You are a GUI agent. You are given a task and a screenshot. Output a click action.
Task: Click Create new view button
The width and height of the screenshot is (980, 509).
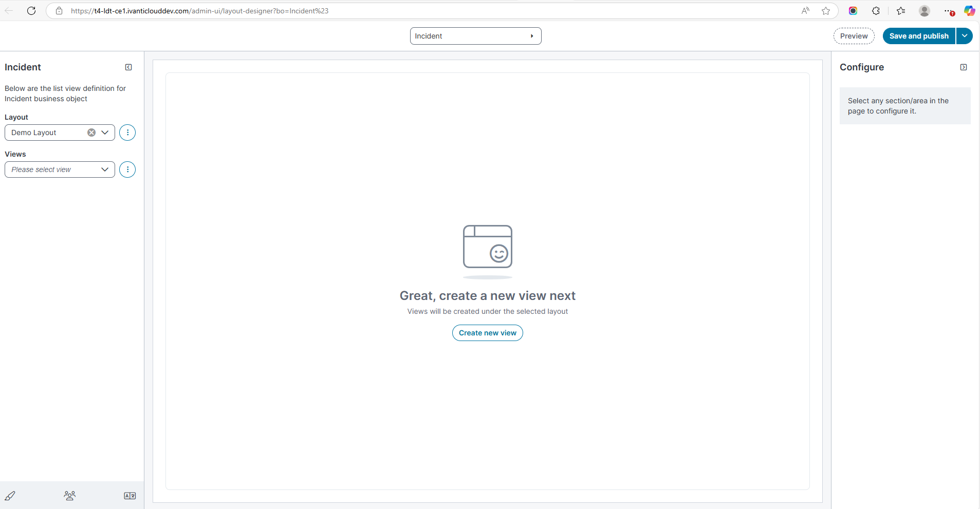tap(488, 333)
